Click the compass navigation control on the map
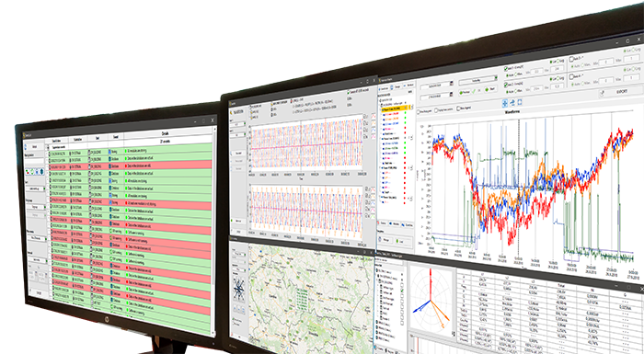This screenshot has height=354, width=644. click(238, 289)
